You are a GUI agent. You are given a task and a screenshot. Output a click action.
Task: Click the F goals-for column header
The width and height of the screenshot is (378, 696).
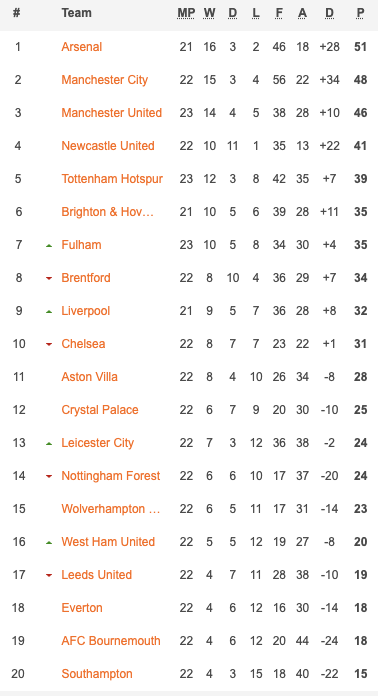click(x=279, y=13)
